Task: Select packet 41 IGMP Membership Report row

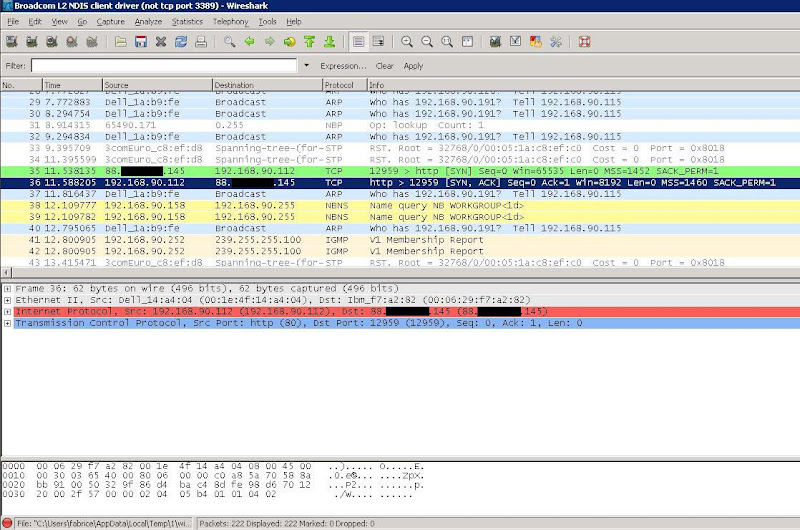Action: (x=400, y=240)
